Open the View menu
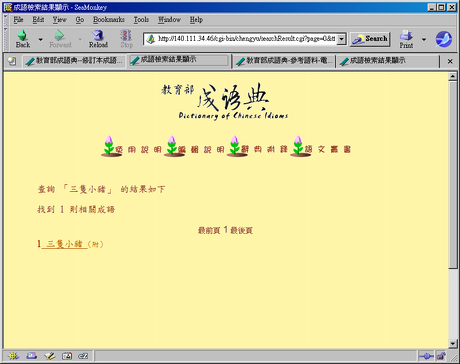This screenshot has width=460, height=364. (x=59, y=20)
